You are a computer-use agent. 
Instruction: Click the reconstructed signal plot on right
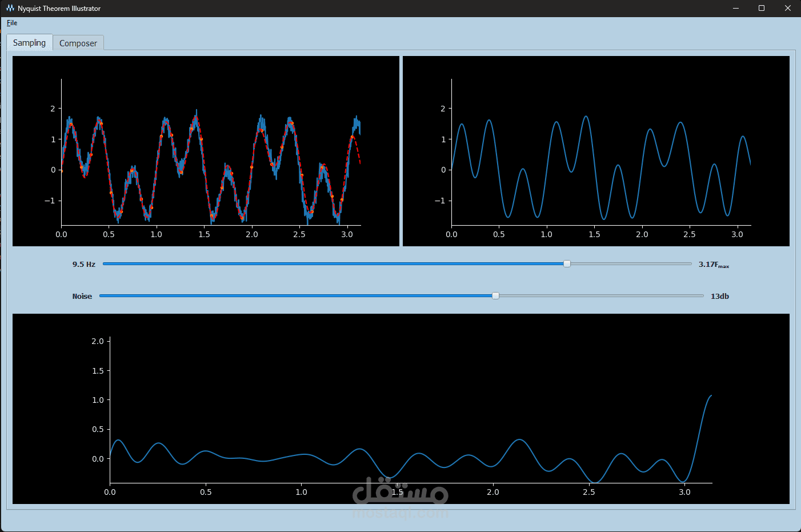(x=596, y=151)
